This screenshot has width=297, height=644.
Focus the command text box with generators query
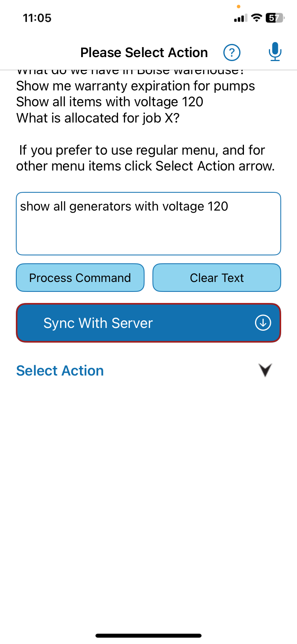click(x=148, y=224)
